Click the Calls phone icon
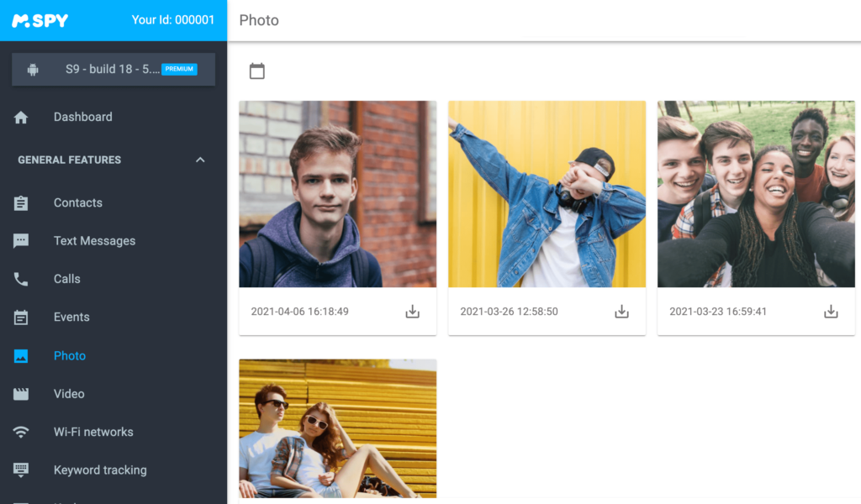 click(21, 279)
